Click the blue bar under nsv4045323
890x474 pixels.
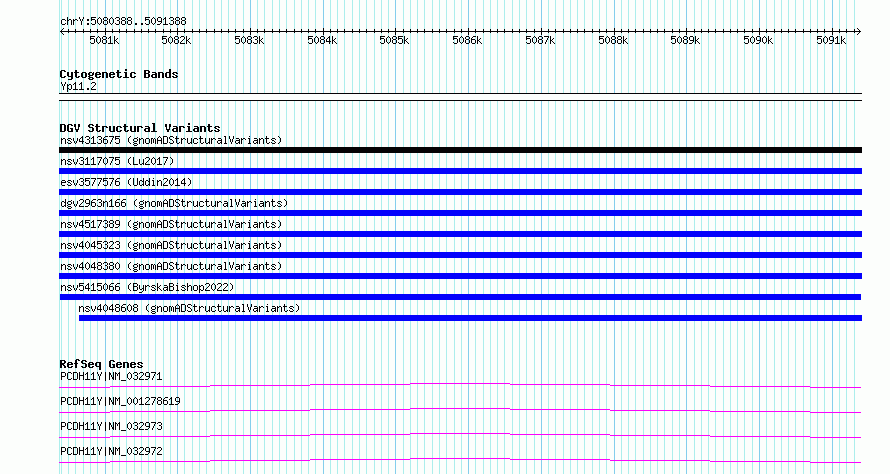[x=460, y=255]
